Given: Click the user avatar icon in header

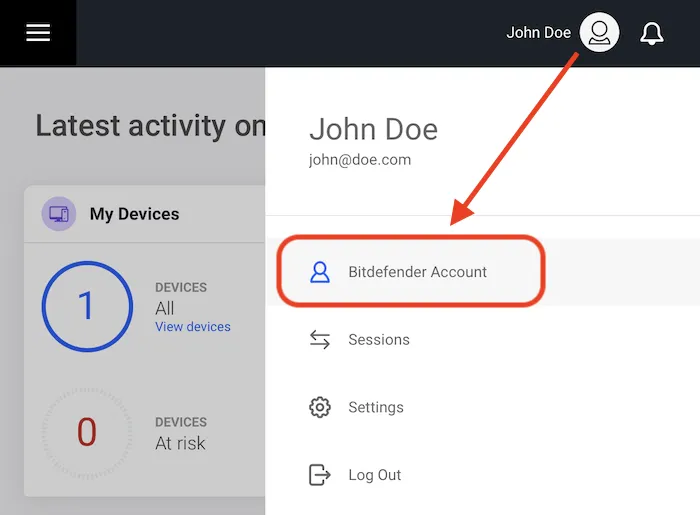Looking at the screenshot, I should point(599,32).
